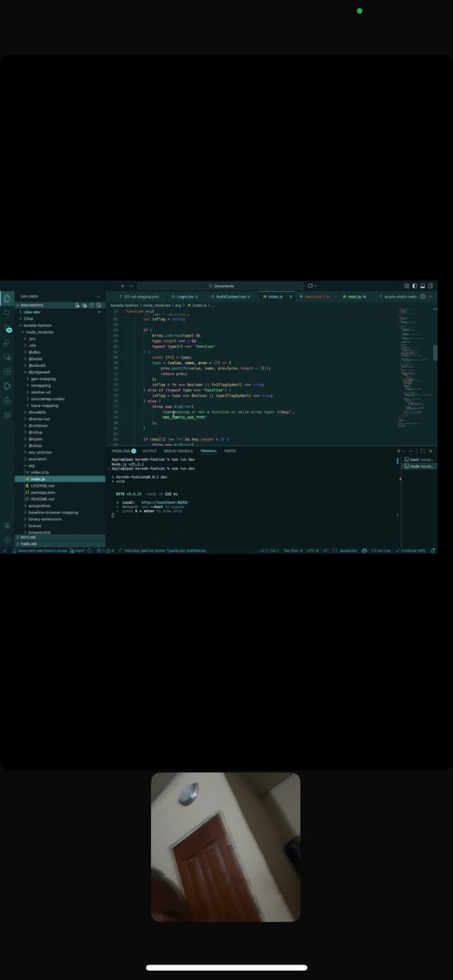Screen dimensions: 453x980
Task: Click the editor vertical scrollbar thumb
Action: tap(435, 352)
